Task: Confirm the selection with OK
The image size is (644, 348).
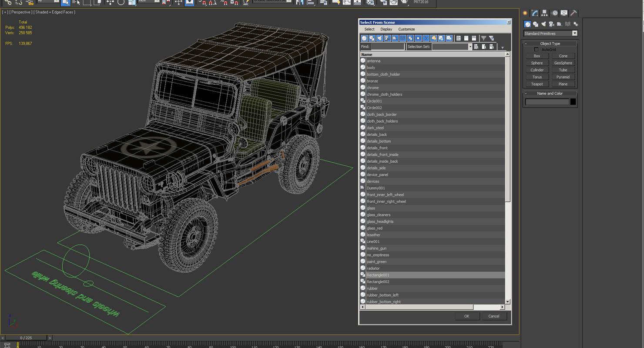Action: [x=466, y=316]
